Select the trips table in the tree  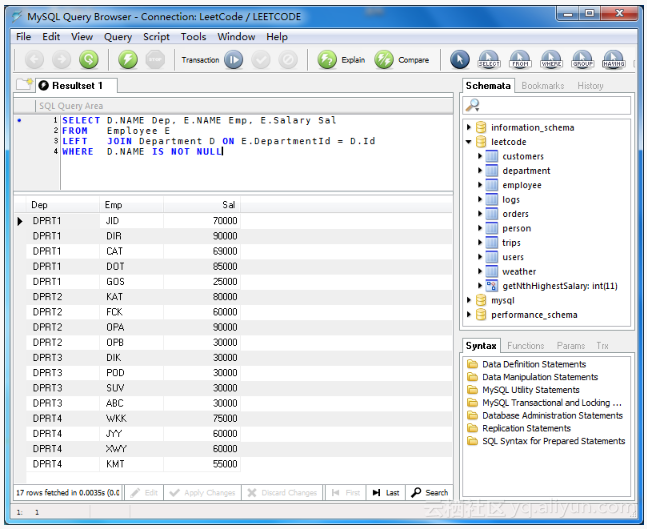tap(511, 243)
